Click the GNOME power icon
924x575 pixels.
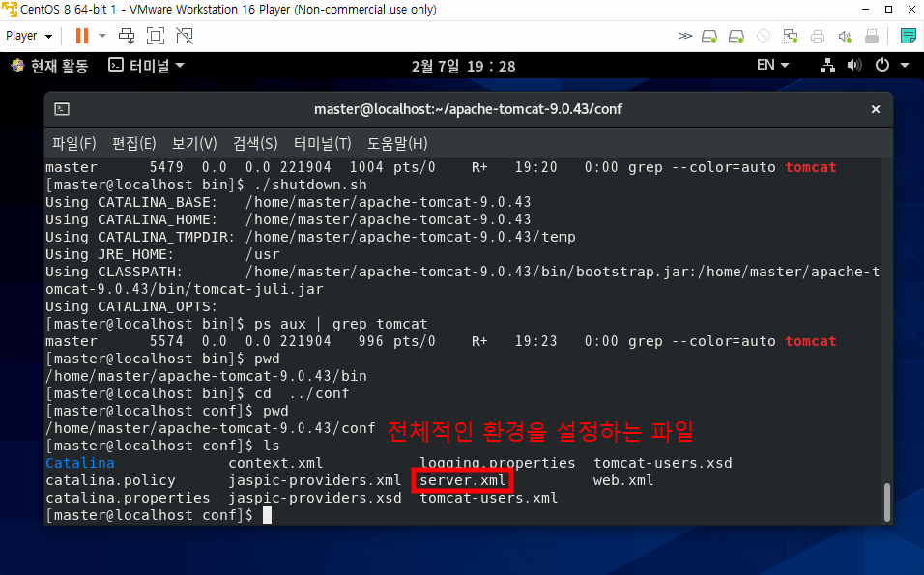pyautogui.click(x=882, y=65)
